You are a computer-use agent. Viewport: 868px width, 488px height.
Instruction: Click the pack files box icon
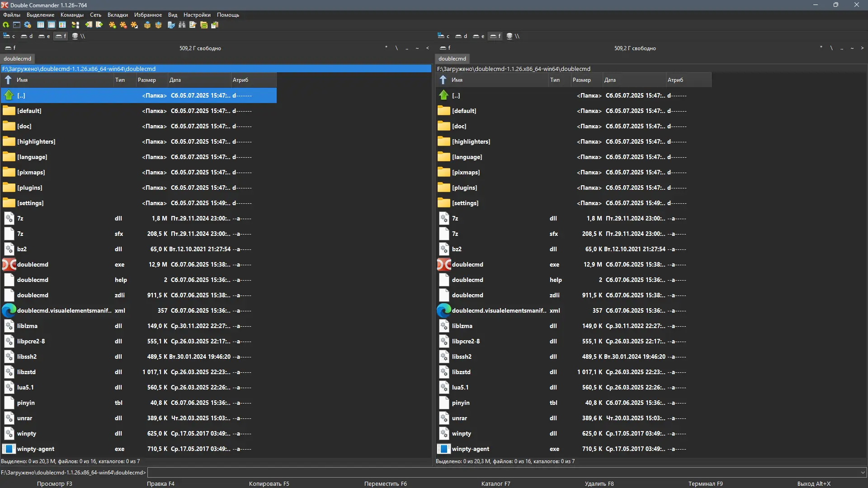(147, 25)
